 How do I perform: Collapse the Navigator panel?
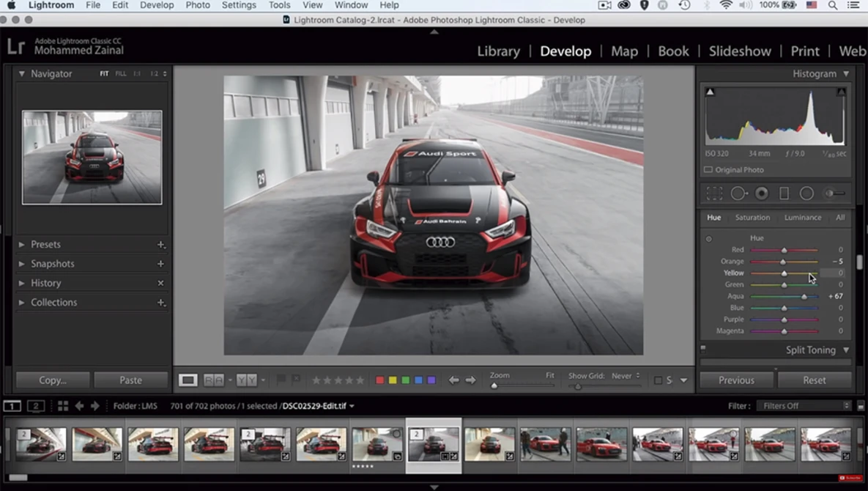(x=21, y=73)
